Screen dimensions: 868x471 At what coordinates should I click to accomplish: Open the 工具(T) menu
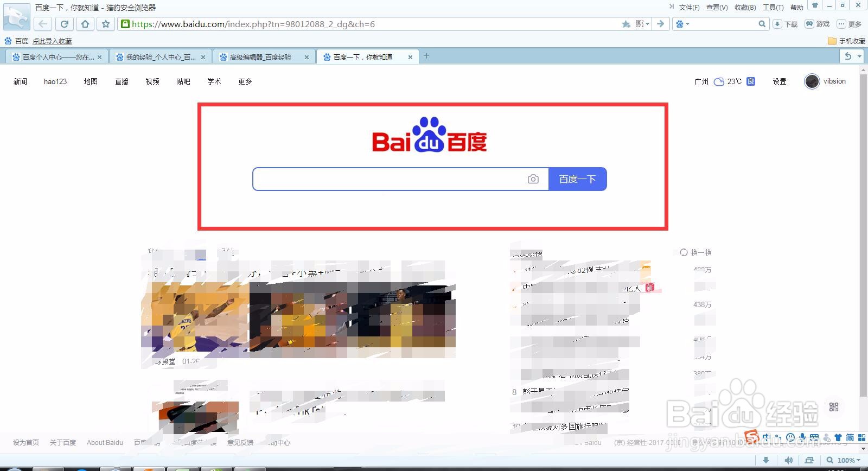click(x=773, y=7)
